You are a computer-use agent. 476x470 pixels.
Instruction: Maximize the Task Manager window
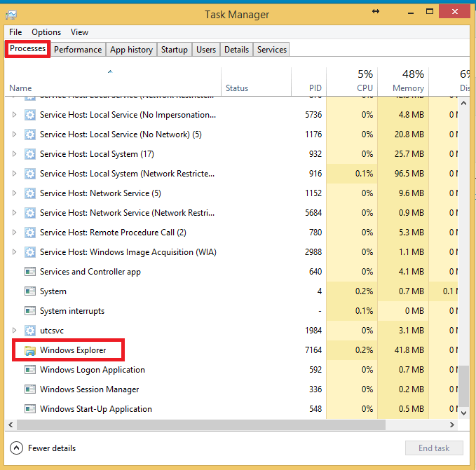tap(430, 11)
